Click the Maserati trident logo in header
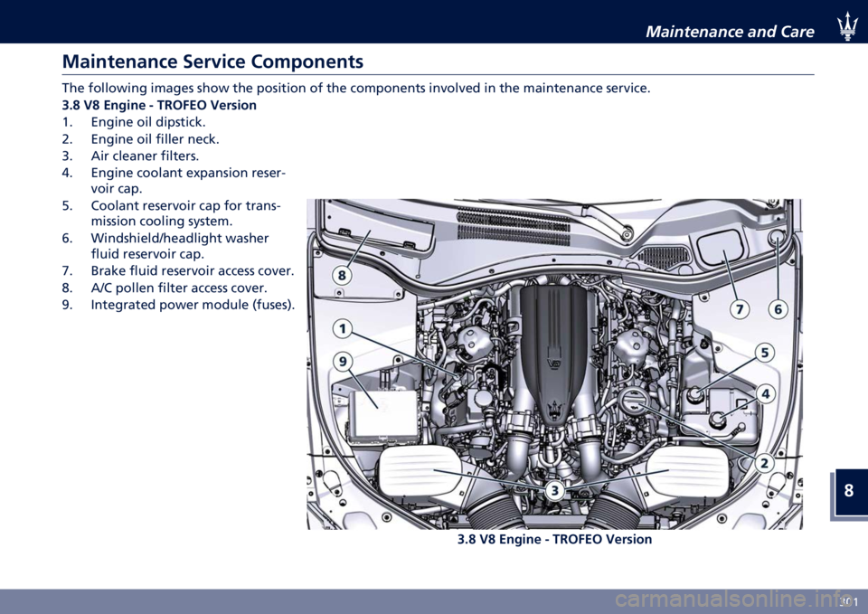 click(846, 26)
